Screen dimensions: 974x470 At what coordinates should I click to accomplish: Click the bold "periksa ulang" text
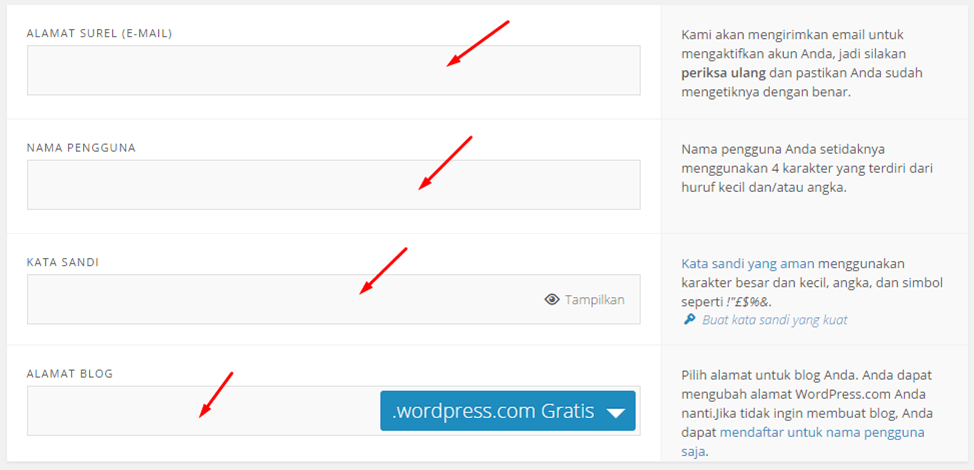pos(723,72)
